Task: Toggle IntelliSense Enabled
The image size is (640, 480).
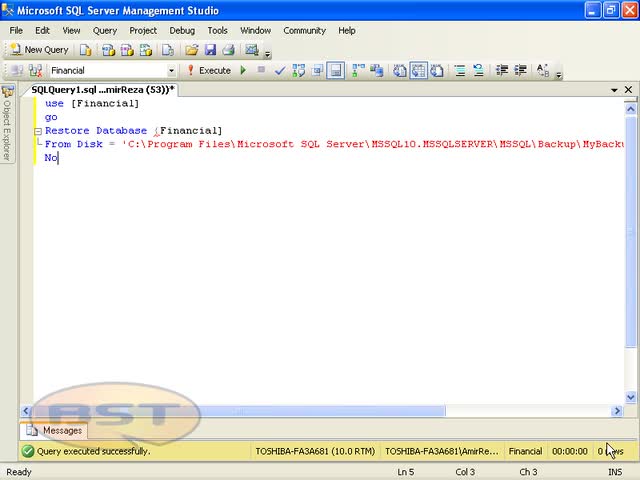Action: pos(336,71)
